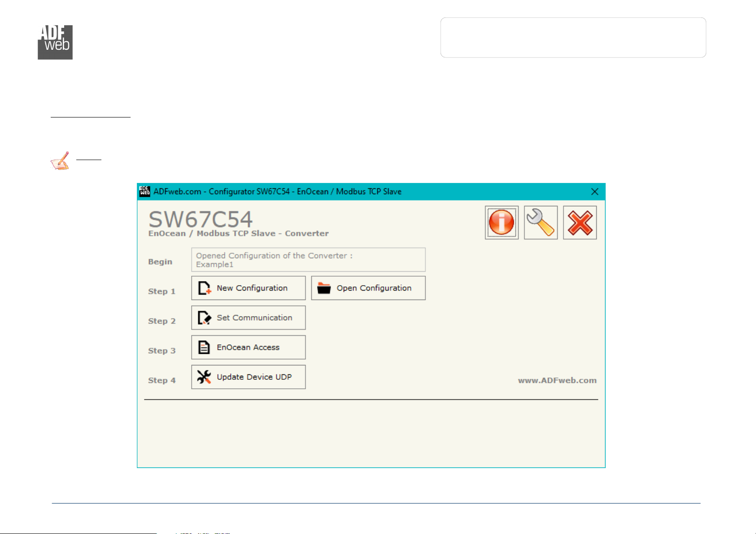Click the ADFweb title bar app icon
The image size is (756, 534).
point(144,191)
